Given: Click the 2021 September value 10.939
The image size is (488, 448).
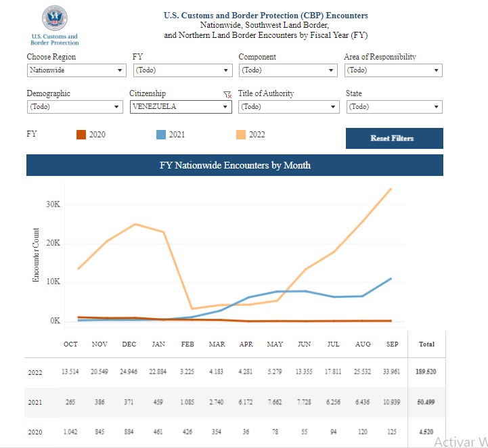Looking at the screenshot, I should pyautogui.click(x=393, y=402).
